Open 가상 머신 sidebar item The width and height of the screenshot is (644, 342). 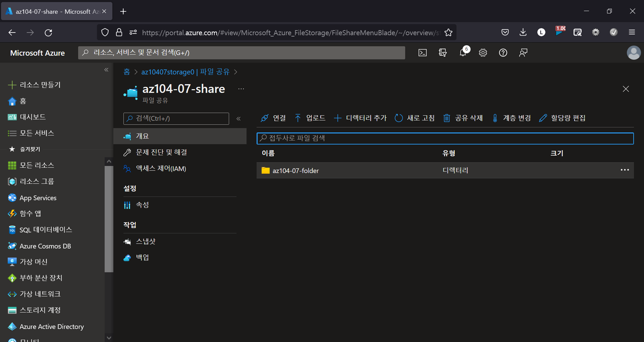[x=27, y=262]
